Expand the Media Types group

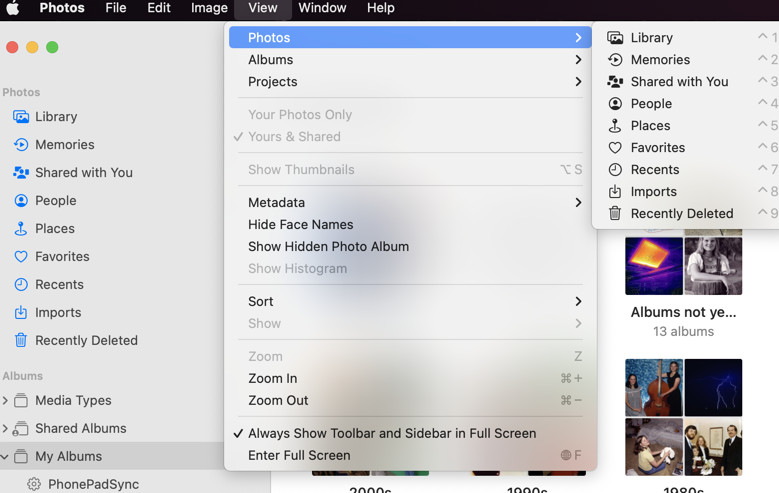click(x=5, y=400)
